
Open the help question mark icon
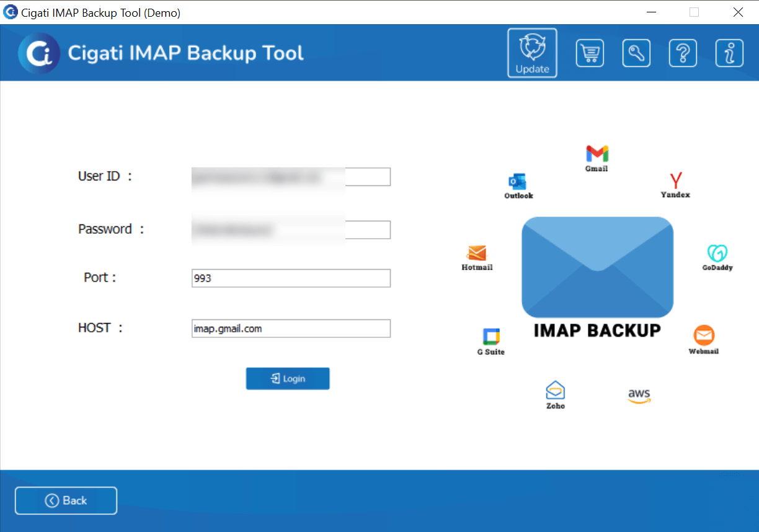click(683, 53)
